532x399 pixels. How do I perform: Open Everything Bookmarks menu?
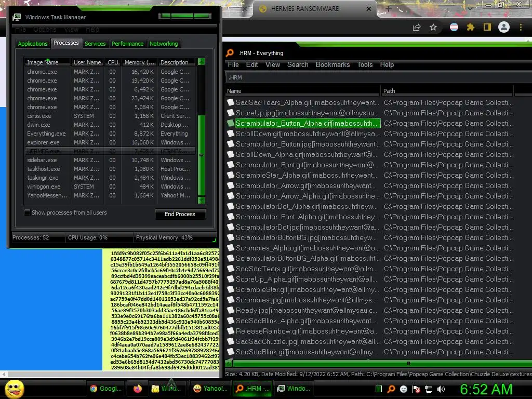point(332,64)
